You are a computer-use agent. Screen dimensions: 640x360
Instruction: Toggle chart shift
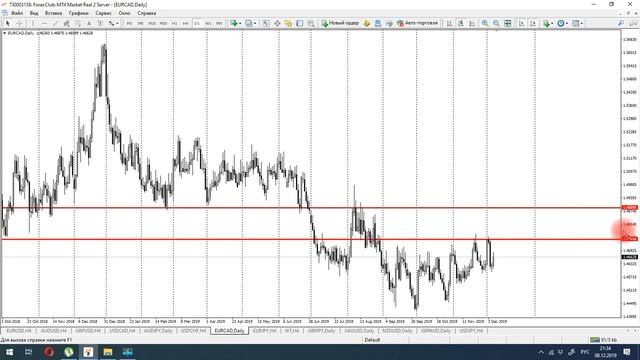click(533, 23)
